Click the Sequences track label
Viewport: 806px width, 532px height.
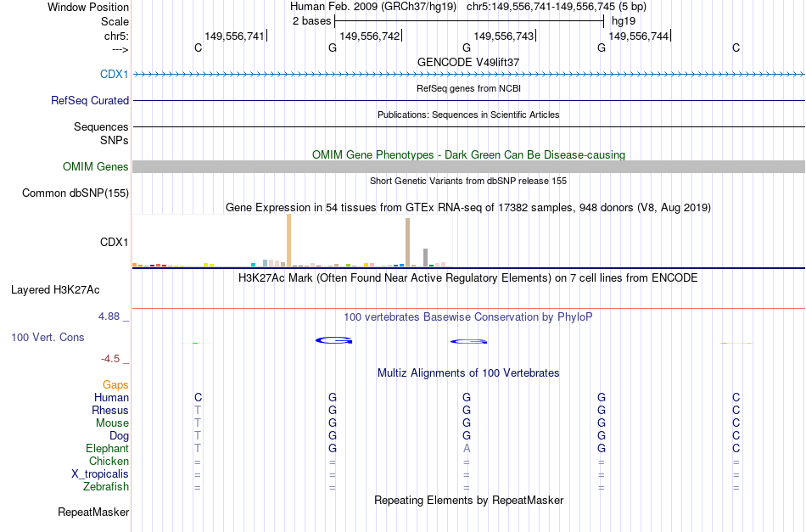point(101,126)
